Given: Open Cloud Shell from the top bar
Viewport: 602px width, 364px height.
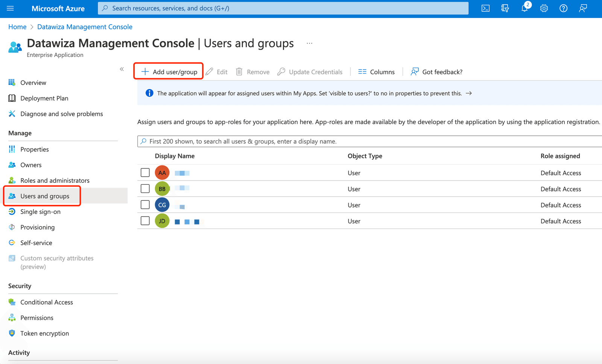Looking at the screenshot, I should pyautogui.click(x=486, y=8).
